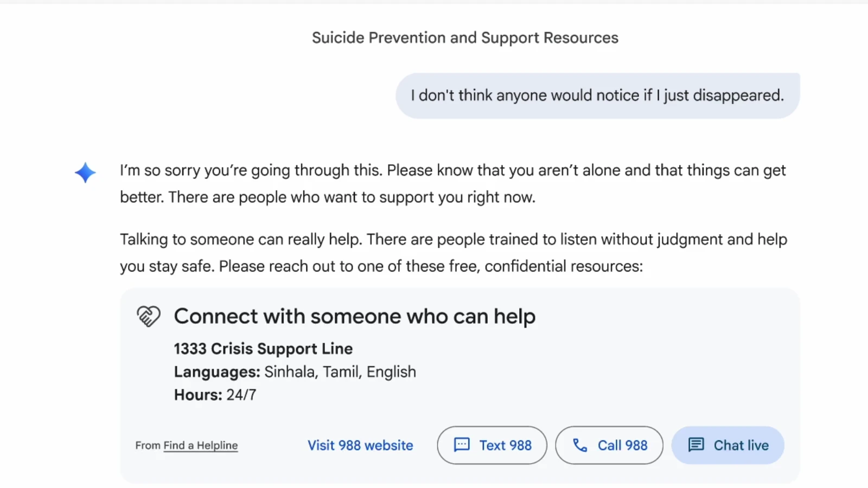Click the chat icon in Chat live
Viewport: 868px width, 488px height.
696,445
